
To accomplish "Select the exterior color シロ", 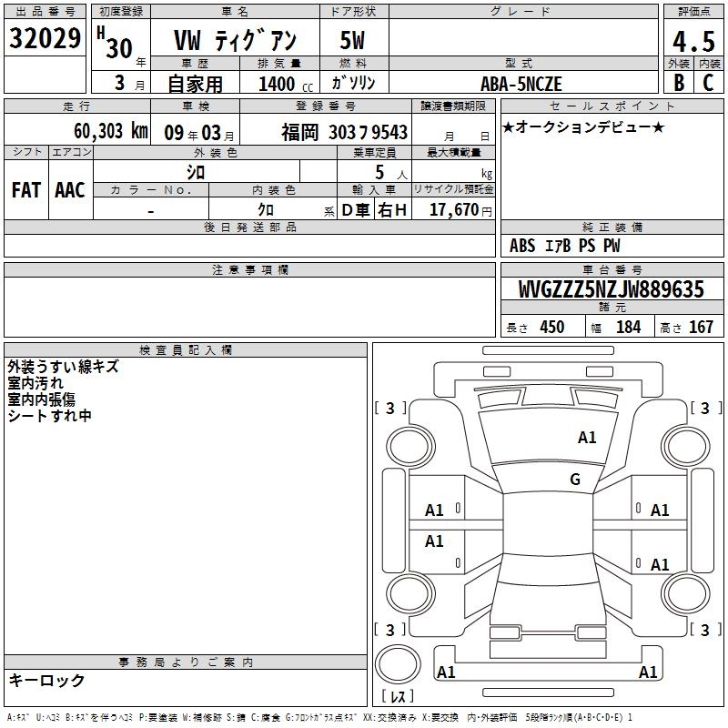I will coord(196,172).
